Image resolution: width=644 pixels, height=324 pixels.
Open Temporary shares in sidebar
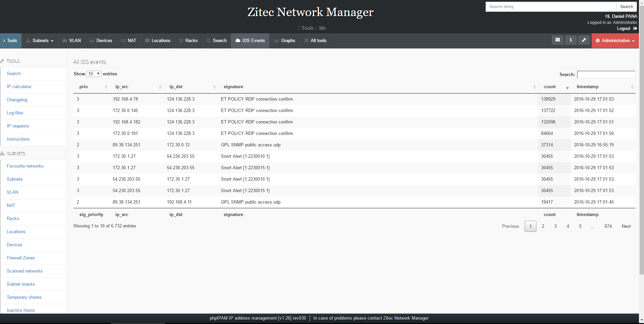point(24,297)
